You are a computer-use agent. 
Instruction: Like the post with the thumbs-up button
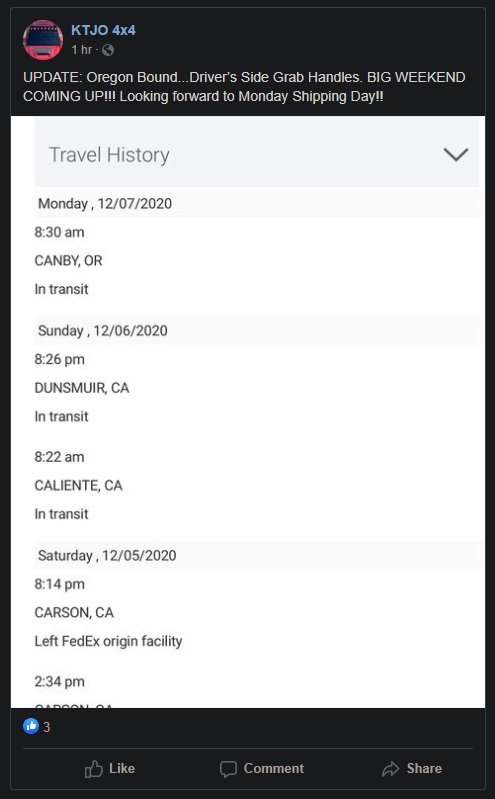pyautogui.click(x=110, y=768)
